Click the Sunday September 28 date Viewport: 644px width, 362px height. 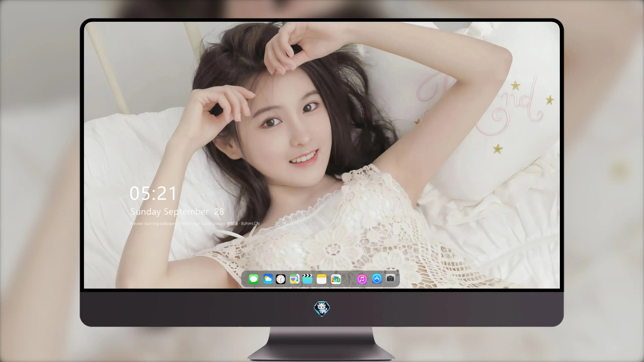(177, 212)
